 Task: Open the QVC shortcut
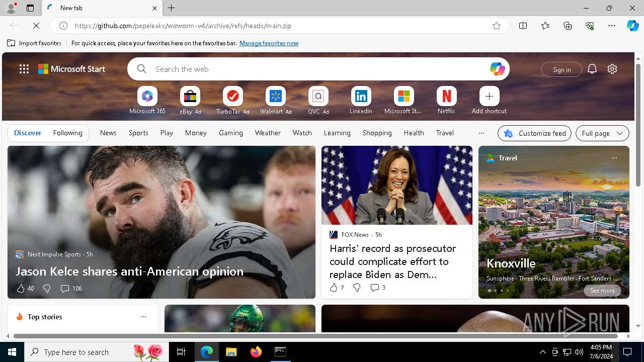tap(318, 101)
